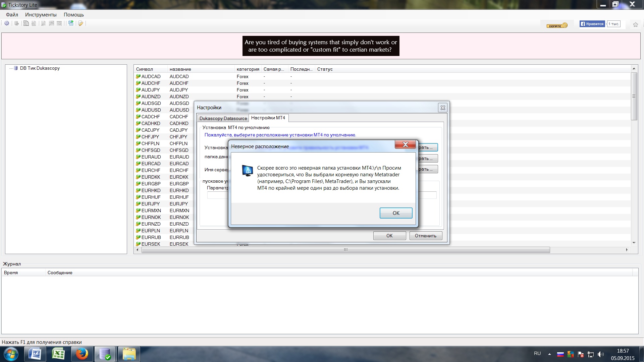Click the Action Center flag tray icon

(581, 354)
